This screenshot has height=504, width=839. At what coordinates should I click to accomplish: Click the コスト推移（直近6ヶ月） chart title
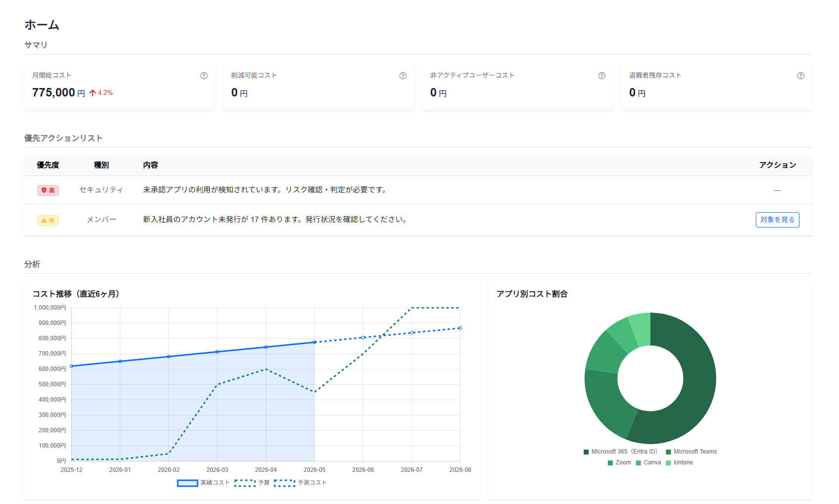[78, 294]
